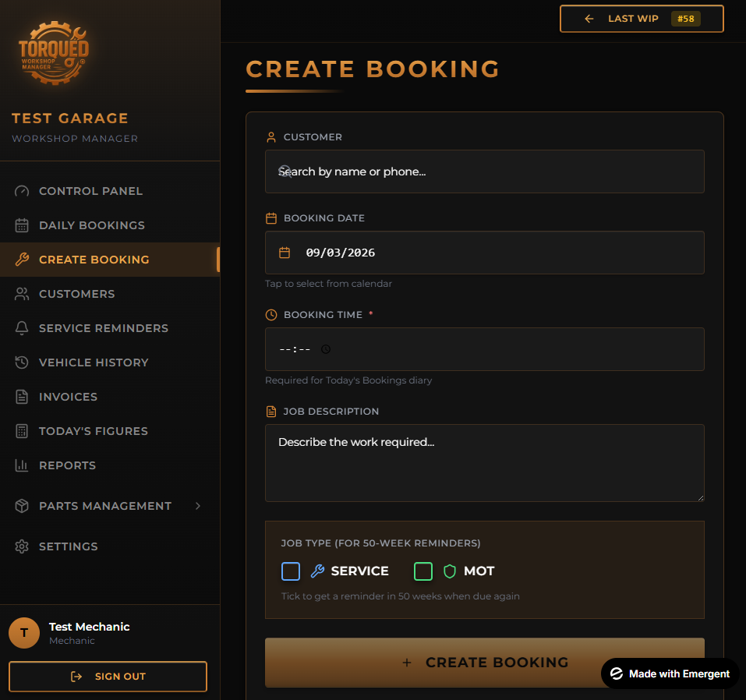Tick the MOT job type checkbox

coord(423,571)
